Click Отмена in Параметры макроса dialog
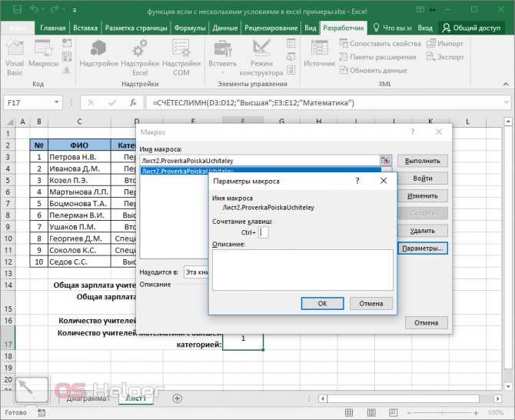This screenshot has height=420, width=515. (x=370, y=303)
